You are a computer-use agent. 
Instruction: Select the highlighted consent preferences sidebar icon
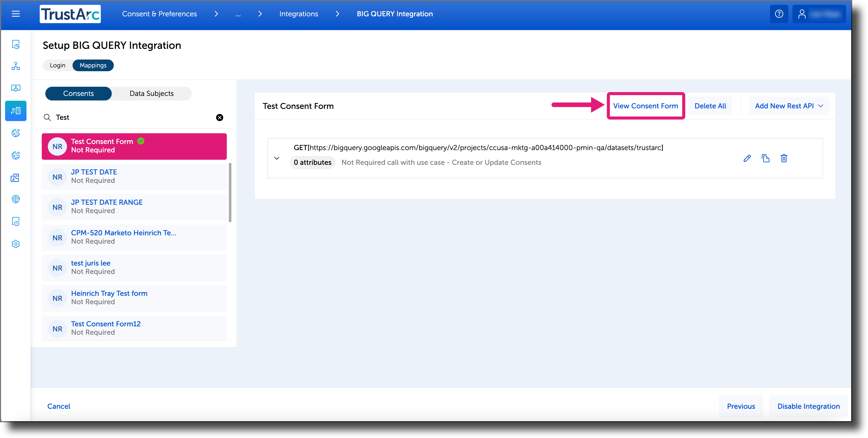pyautogui.click(x=16, y=111)
